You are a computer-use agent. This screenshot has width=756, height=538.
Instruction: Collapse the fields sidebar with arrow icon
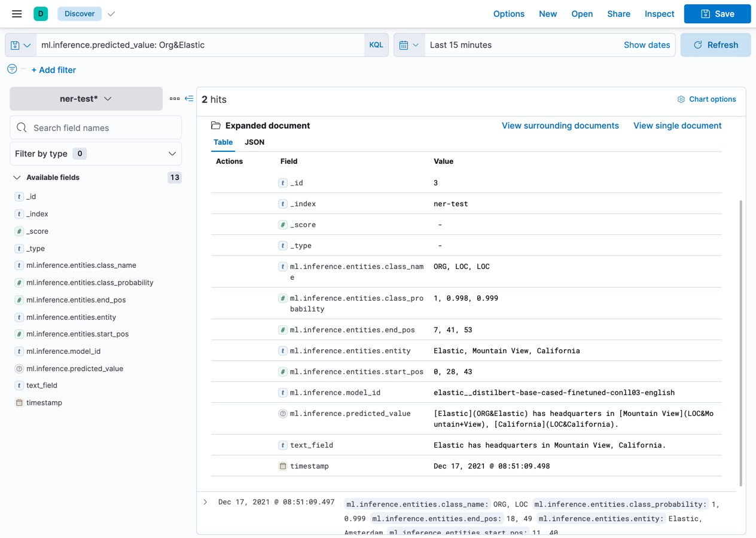point(188,99)
